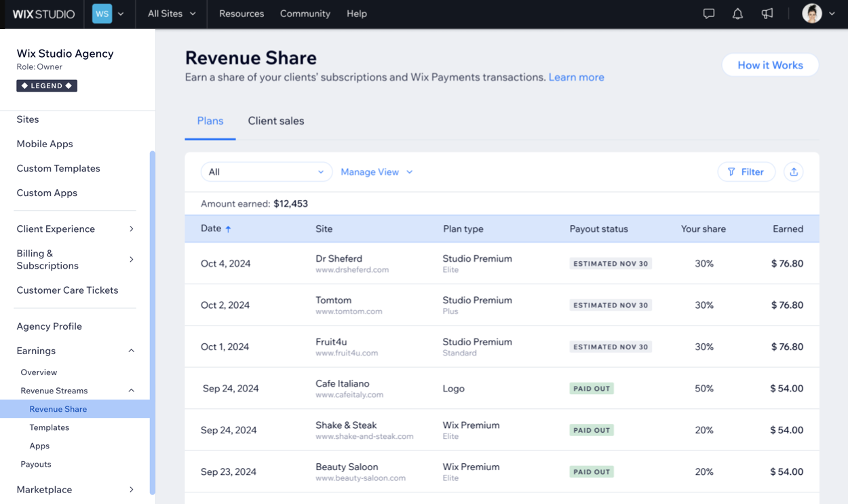The height and width of the screenshot is (504, 848).
Task: Sort by Date column arrow
Action: pos(228,229)
